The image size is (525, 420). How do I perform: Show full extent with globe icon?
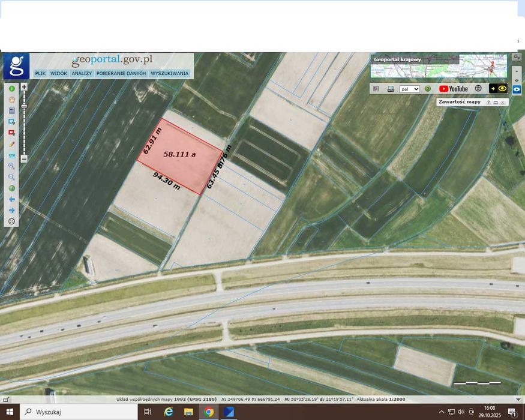click(x=12, y=188)
